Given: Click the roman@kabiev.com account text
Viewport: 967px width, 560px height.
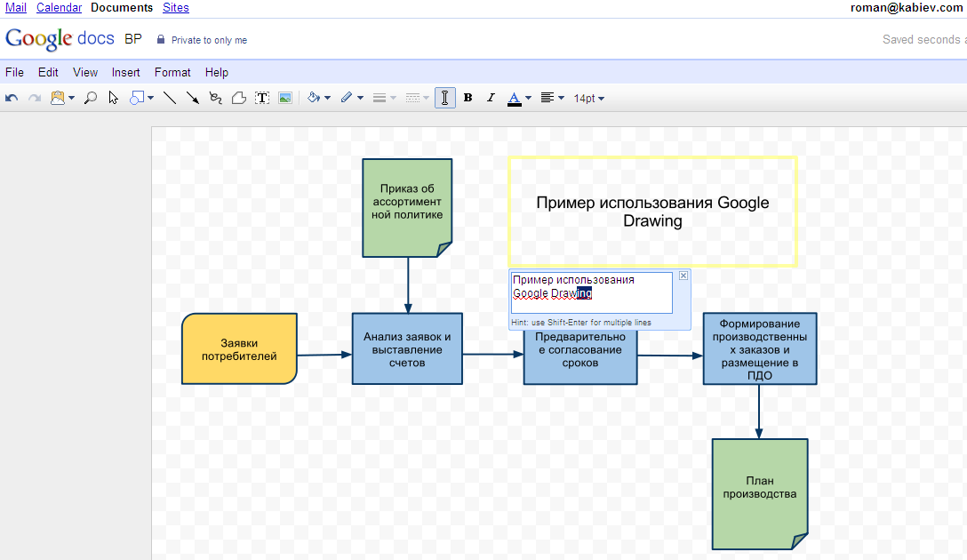Looking at the screenshot, I should coord(907,7).
